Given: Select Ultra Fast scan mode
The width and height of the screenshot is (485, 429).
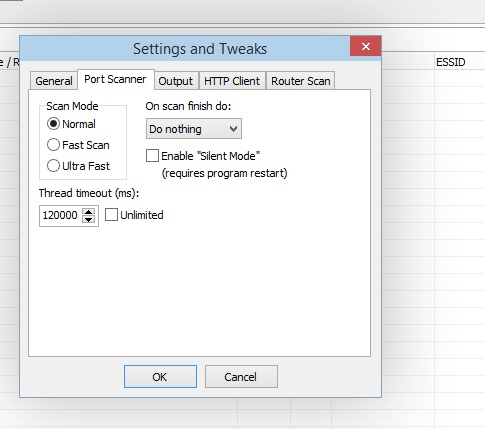Looking at the screenshot, I should pos(53,166).
